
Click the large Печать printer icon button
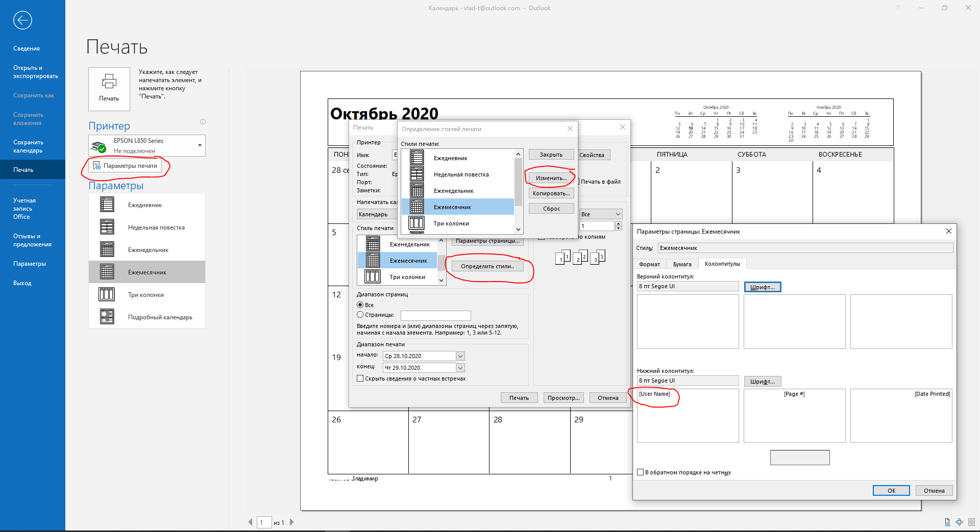109,89
